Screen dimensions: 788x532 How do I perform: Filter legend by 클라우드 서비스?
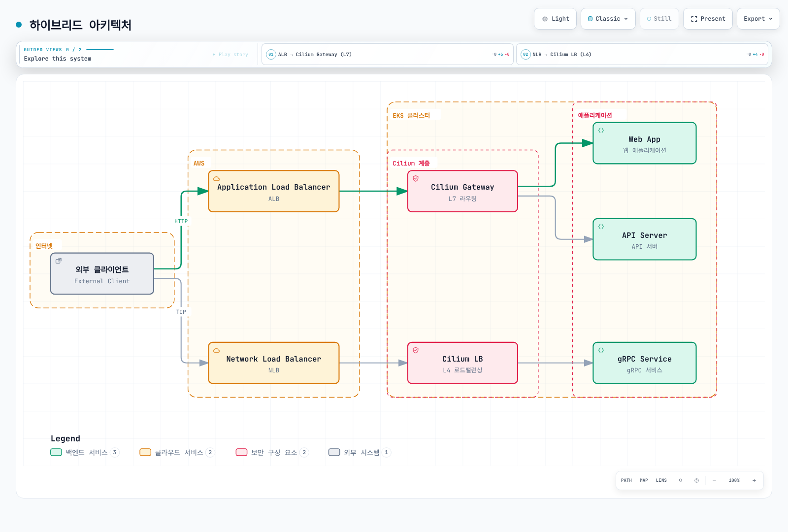(x=177, y=452)
